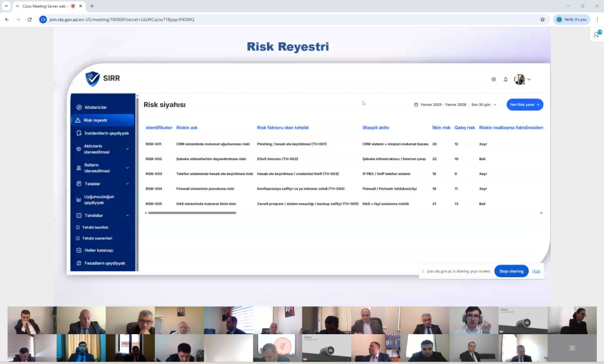604x364 pixels.
Task: Expand the Aktivlərin idarəedilməsi menu
Action: 127,149
